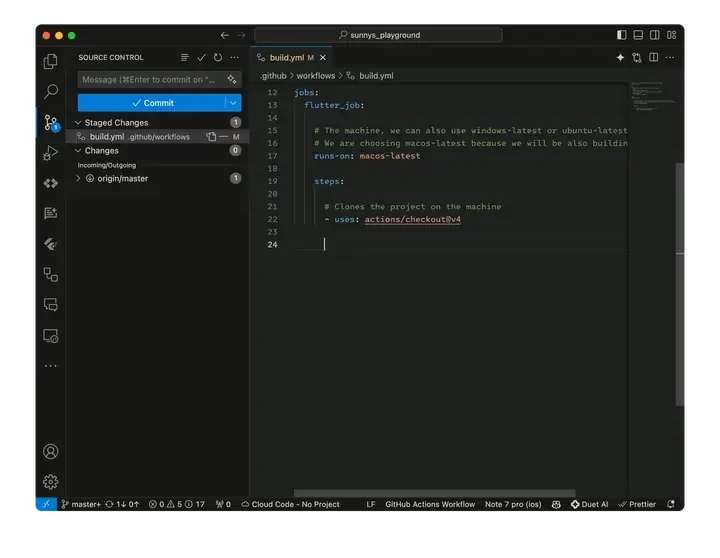Collapse the Staged Changes section
This screenshot has height=558, width=720.
[x=78, y=123]
